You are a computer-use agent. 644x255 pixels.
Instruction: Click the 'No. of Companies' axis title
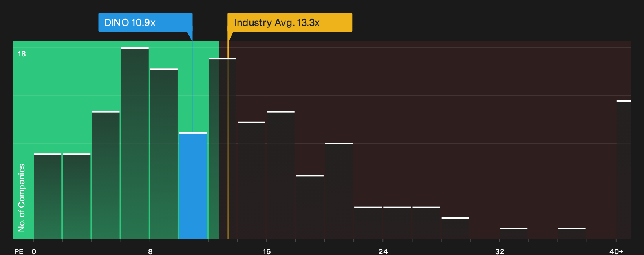pyautogui.click(x=22, y=198)
